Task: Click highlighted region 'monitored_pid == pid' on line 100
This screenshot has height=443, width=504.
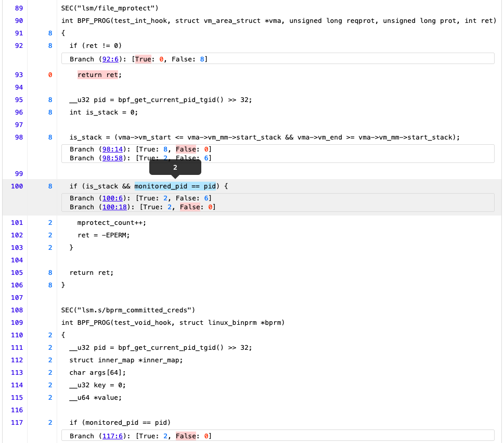Action: (175, 186)
